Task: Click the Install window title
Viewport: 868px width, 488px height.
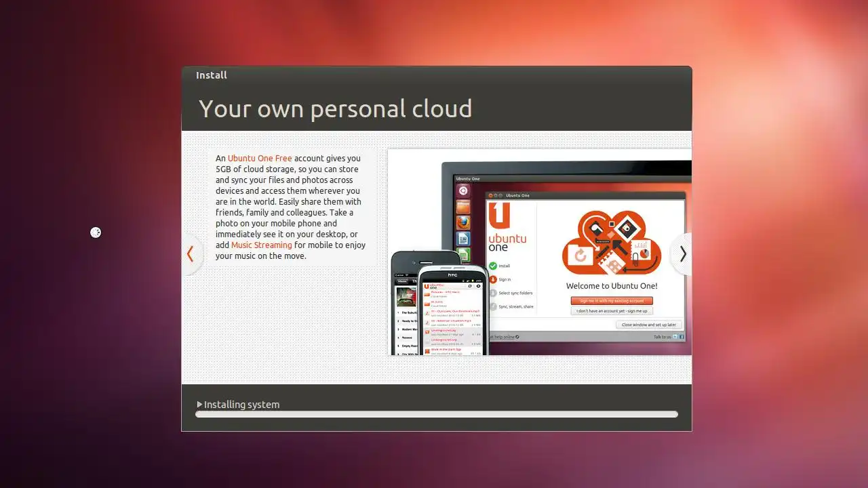Action: pyautogui.click(x=212, y=75)
